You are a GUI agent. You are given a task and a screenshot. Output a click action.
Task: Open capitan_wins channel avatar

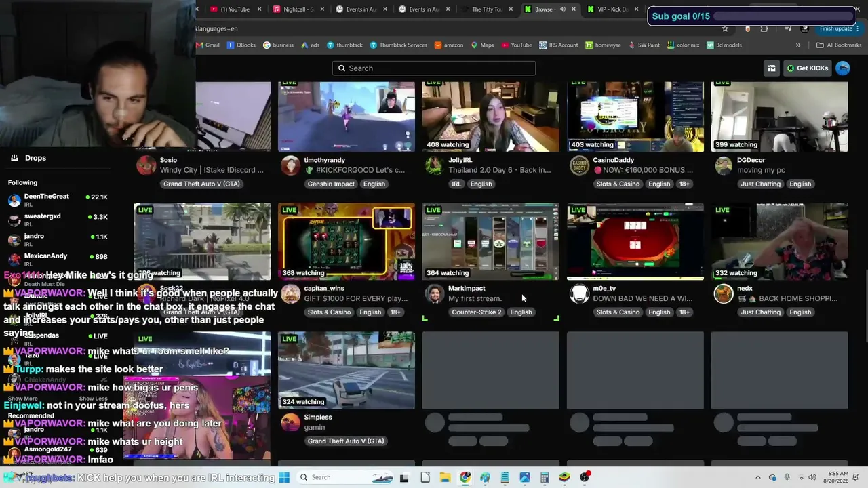290,293
